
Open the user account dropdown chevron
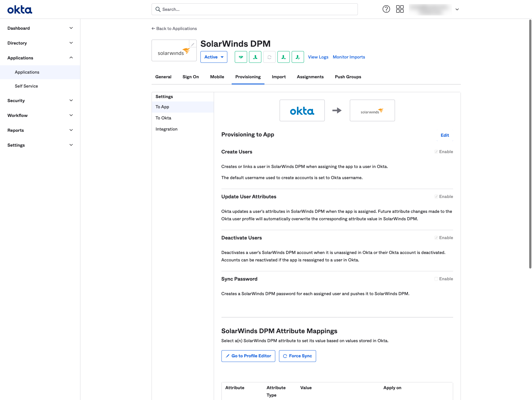(x=457, y=9)
